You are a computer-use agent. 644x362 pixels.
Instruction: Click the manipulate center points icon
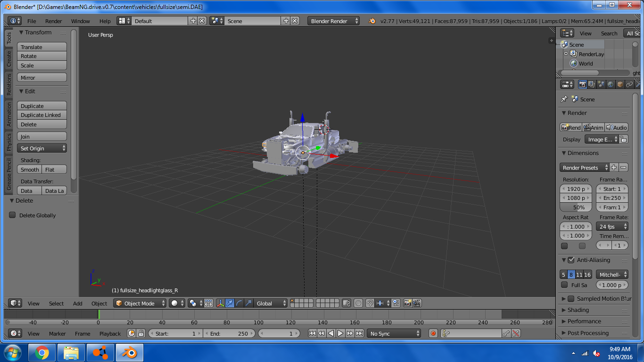click(x=208, y=303)
